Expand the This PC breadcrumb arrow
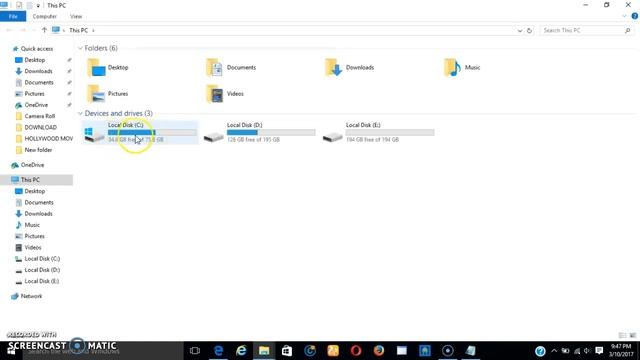This screenshot has width=640, height=360. coord(93,31)
